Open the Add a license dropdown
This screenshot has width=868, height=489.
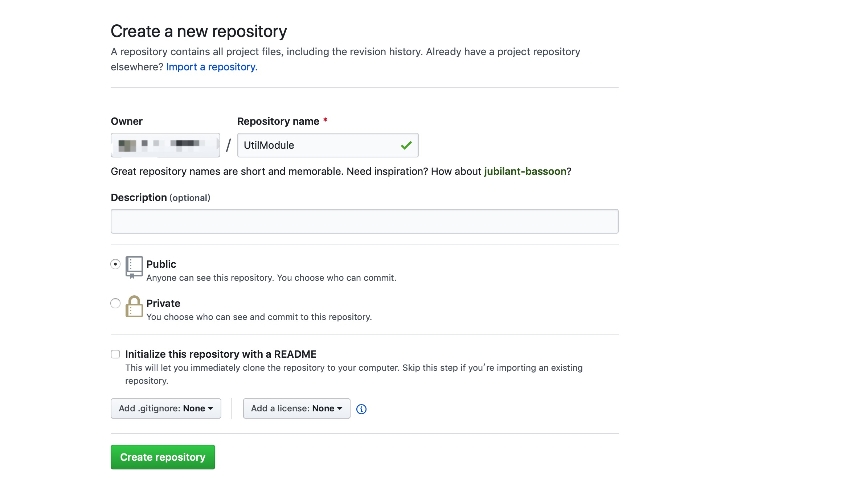pyautogui.click(x=296, y=408)
